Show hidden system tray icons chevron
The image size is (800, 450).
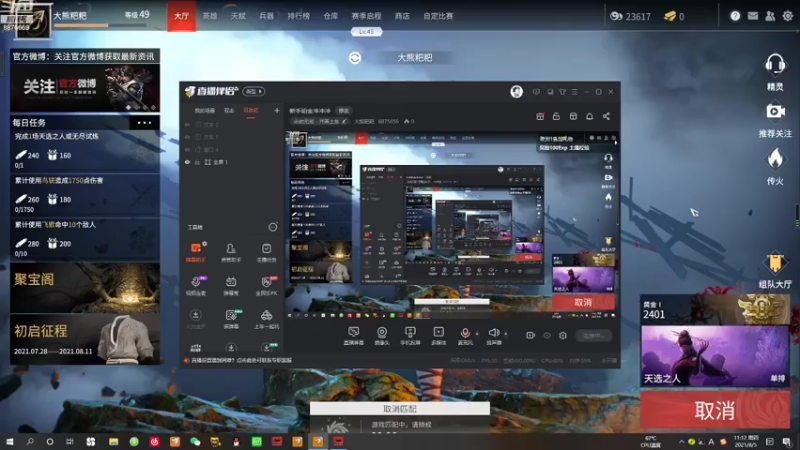point(681,441)
